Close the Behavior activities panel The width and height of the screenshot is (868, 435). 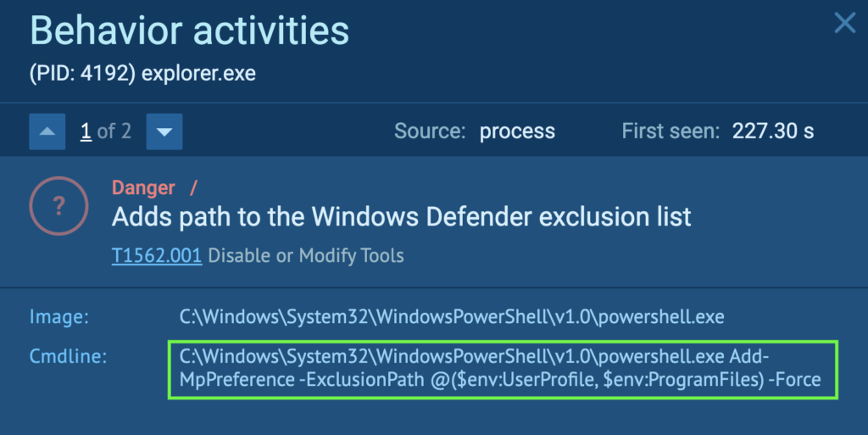click(844, 23)
